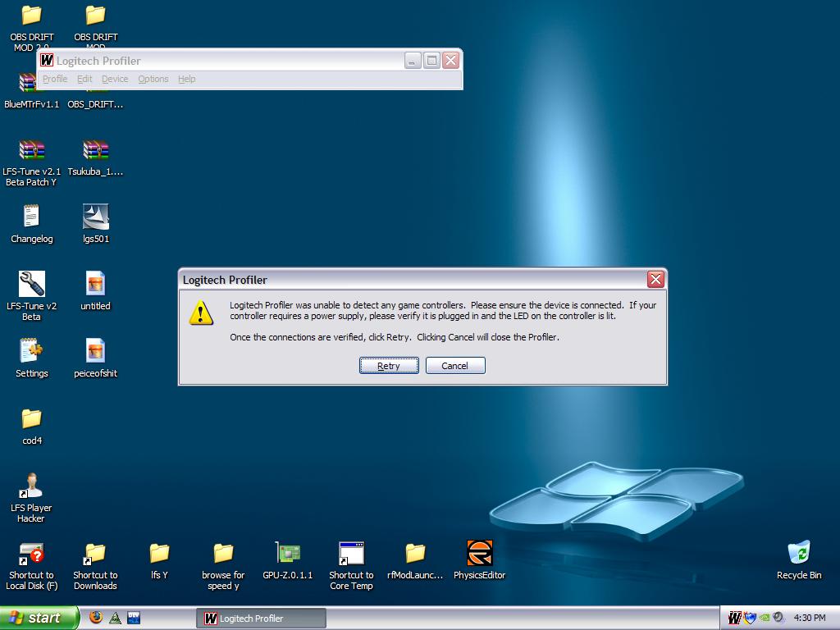
Task: Click the 4:30 PM taskbar clock
Action: [810, 618]
